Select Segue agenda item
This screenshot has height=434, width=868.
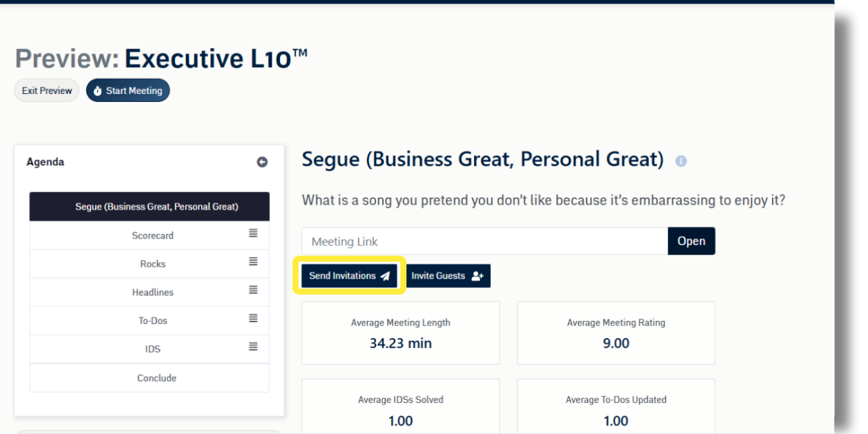click(x=149, y=206)
